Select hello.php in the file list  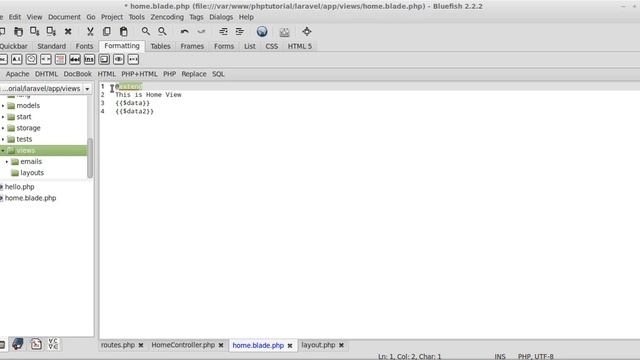(19, 187)
